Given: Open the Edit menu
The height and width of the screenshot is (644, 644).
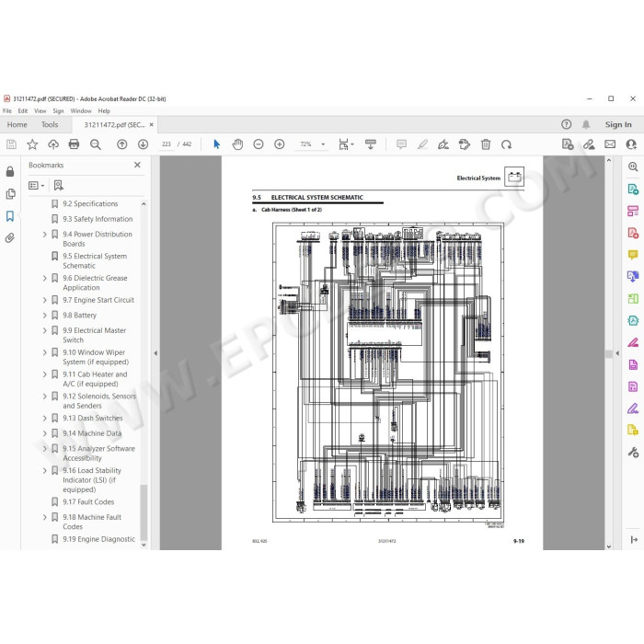Looking at the screenshot, I should click(x=23, y=111).
